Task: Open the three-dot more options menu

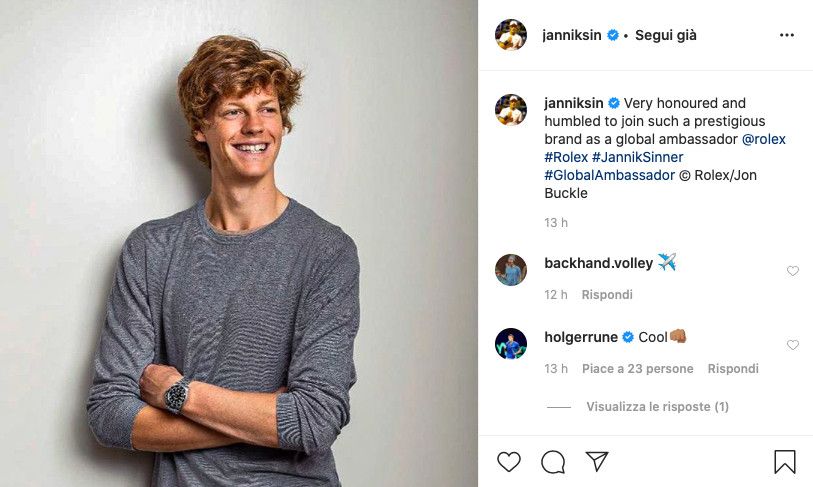Action: [x=787, y=35]
